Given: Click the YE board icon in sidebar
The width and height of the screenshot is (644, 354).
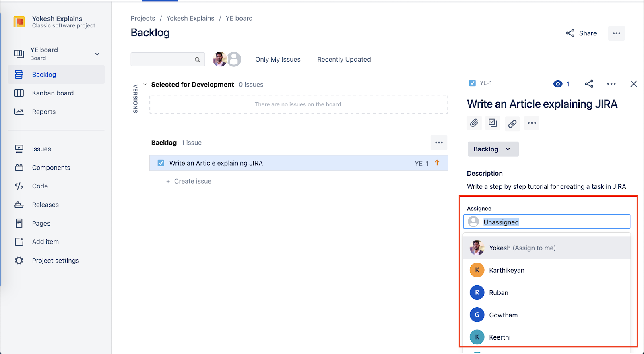Looking at the screenshot, I should tap(19, 54).
